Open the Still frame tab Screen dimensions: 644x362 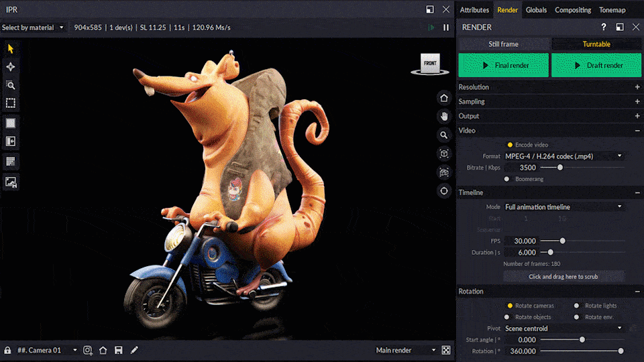coord(503,44)
